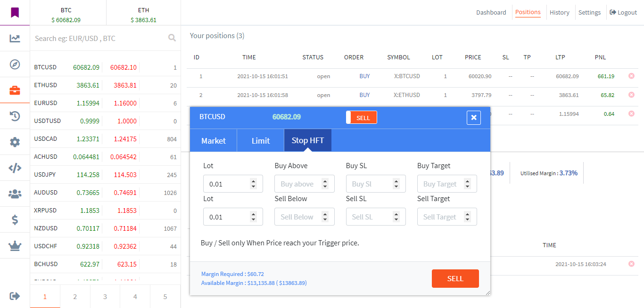644x308 pixels.
Task: Select the briefcase positions icon
Action: click(x=15, y=90)
